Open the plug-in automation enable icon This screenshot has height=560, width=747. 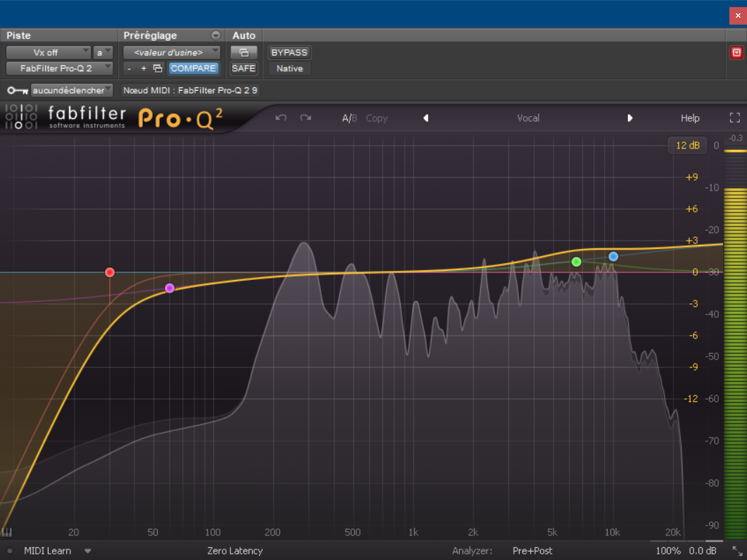pos(244,52)
